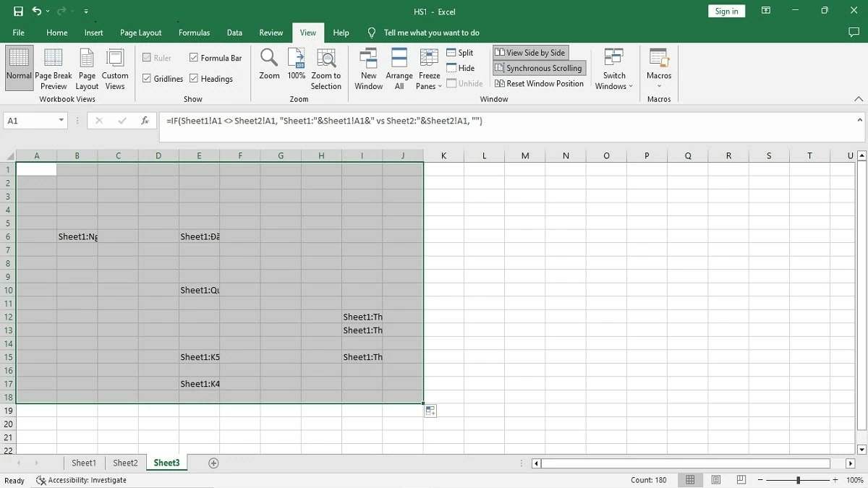The height and width of the screenshot is (488, 868).
Task: Click the Sign in button
Action: 726,11
